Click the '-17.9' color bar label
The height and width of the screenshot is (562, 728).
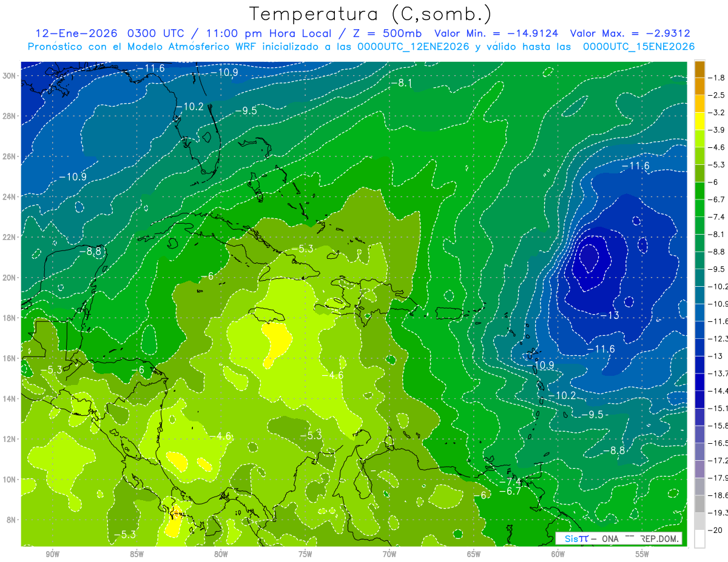(716, 478)
